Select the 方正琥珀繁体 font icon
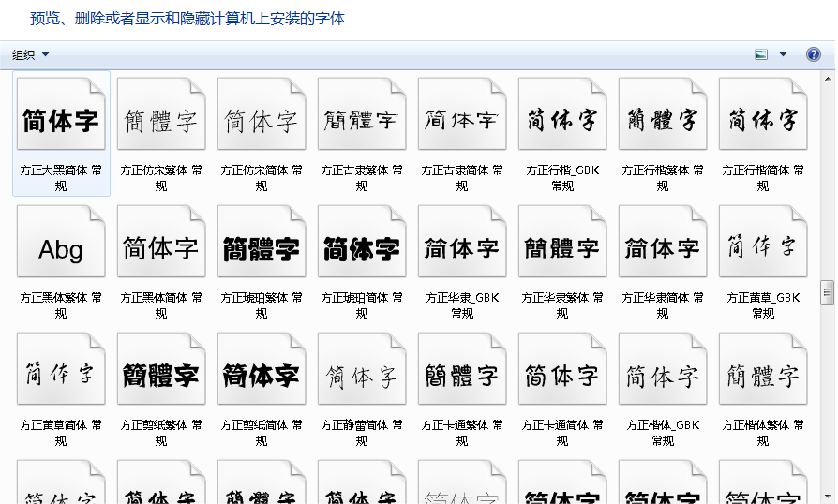Viewport: 838px width, 504px height. coord(262,242)
